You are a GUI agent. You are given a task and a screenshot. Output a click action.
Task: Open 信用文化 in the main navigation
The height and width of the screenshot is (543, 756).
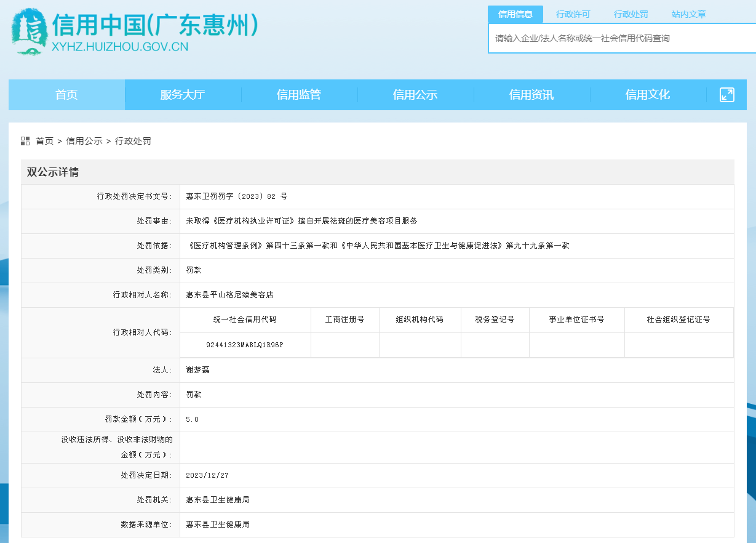point(648,95)
